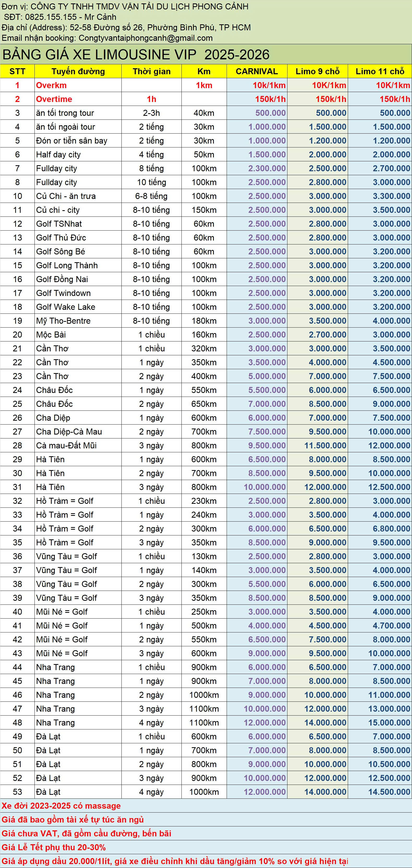This screenshot has height=868, width=412.
Task: Click the note about Lễ Tết surcharge 20-30%
Action: (x=54, y=847)
